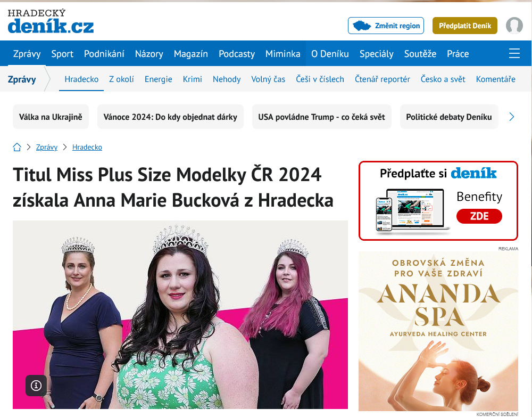Click Změnit region button with map icon

[386, 26]
